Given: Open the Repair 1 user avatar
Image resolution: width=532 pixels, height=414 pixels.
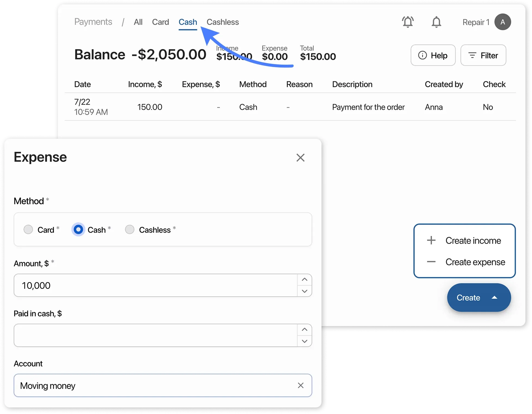Looking at the screenshot, I should (x=503, y=22).
